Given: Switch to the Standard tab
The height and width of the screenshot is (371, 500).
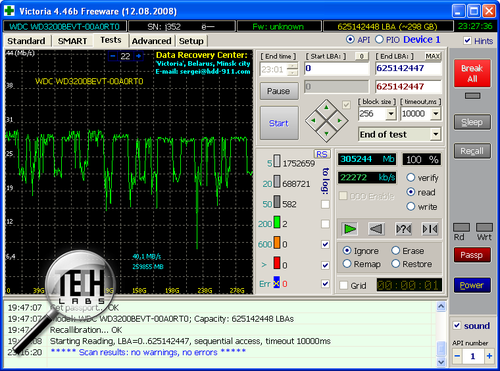Looking at the screenshot, I should click(x=26, y=41).
